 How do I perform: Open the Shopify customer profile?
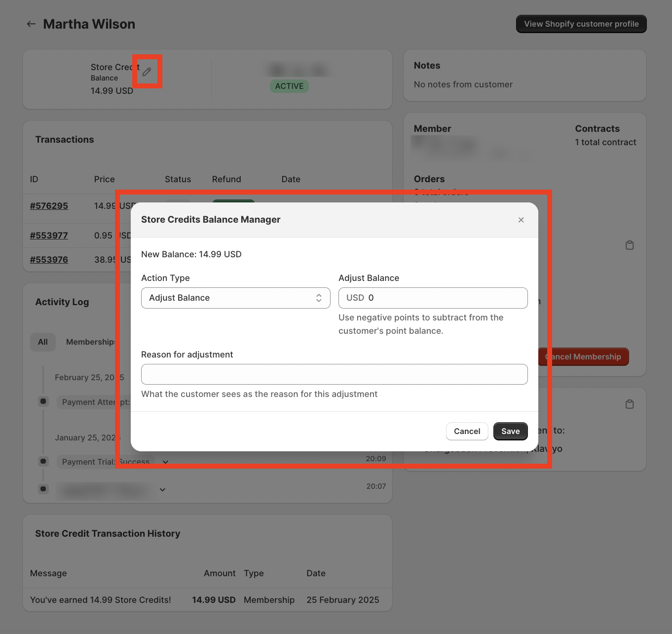(581, 24)
